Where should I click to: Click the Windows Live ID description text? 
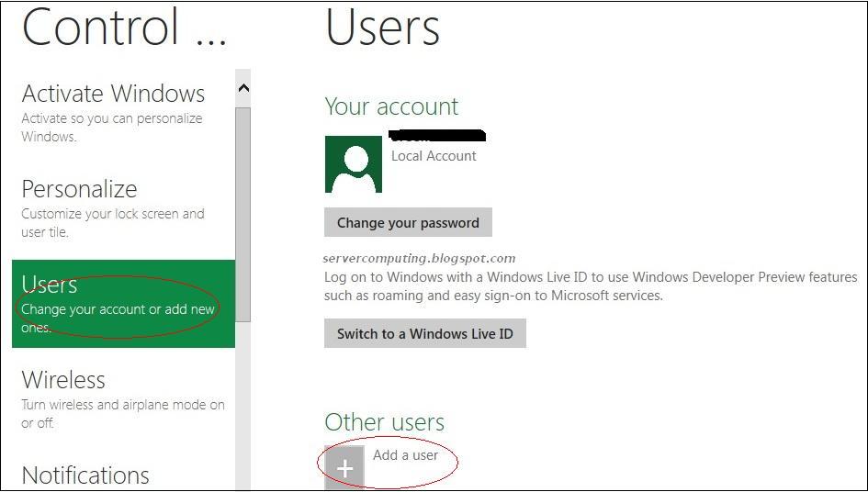point(590,285)
